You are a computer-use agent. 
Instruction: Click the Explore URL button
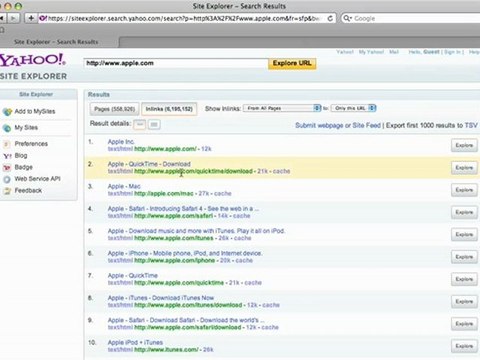tap(292, 63)
